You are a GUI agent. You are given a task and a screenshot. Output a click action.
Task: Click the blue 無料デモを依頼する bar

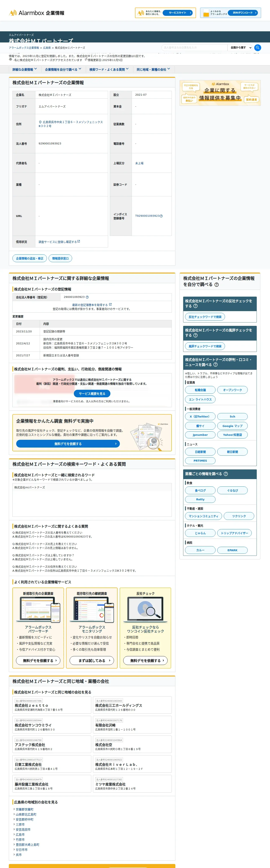(68, 444)
